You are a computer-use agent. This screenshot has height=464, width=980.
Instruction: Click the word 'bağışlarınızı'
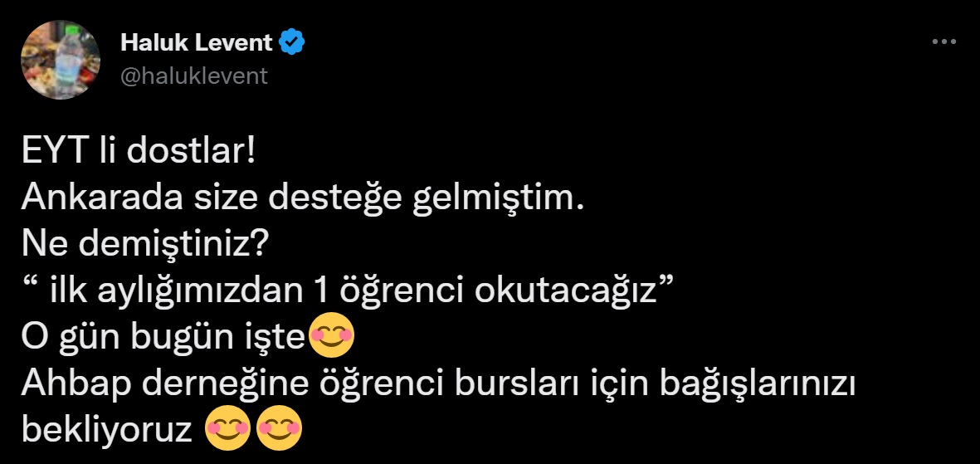757,385
